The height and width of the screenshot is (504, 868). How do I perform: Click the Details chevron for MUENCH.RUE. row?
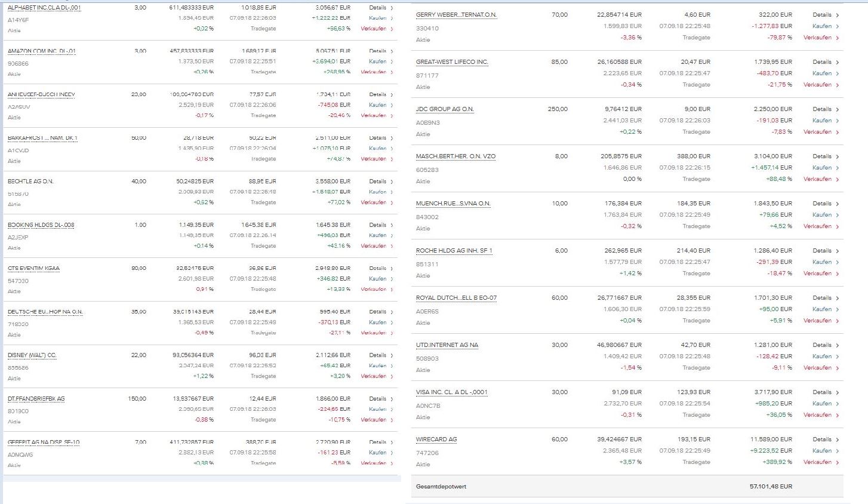[838, 204]
